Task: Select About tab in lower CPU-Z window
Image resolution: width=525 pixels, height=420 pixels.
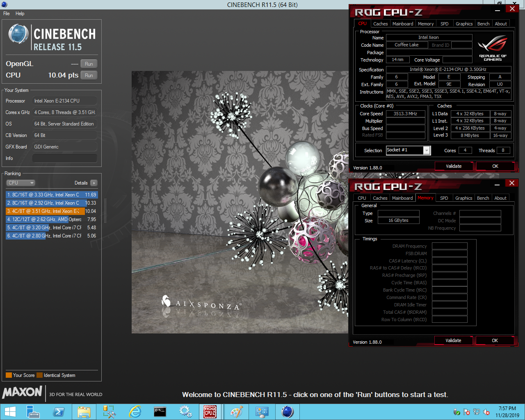Action: pos(500,198)
